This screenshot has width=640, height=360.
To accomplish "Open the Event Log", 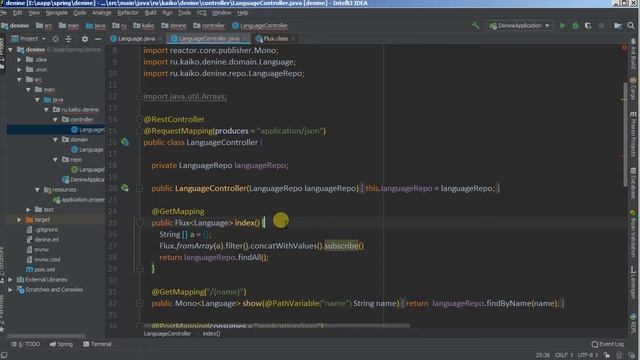I will [x=608, y=344].
